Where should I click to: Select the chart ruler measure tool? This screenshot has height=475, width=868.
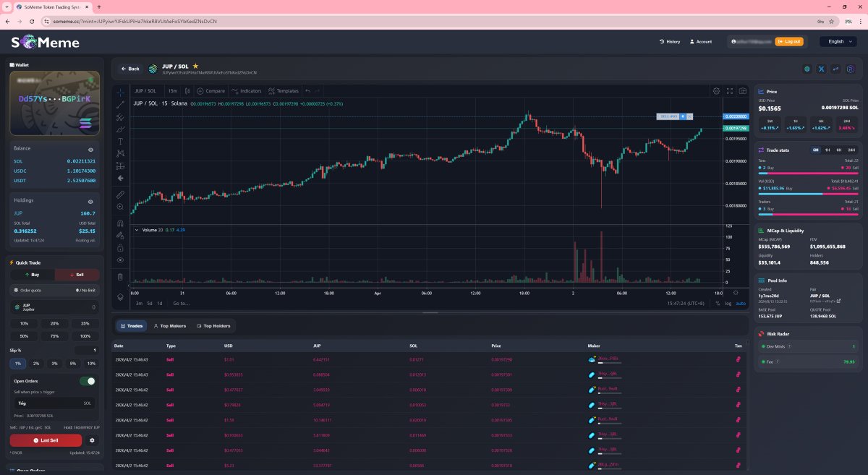[120, 194]
